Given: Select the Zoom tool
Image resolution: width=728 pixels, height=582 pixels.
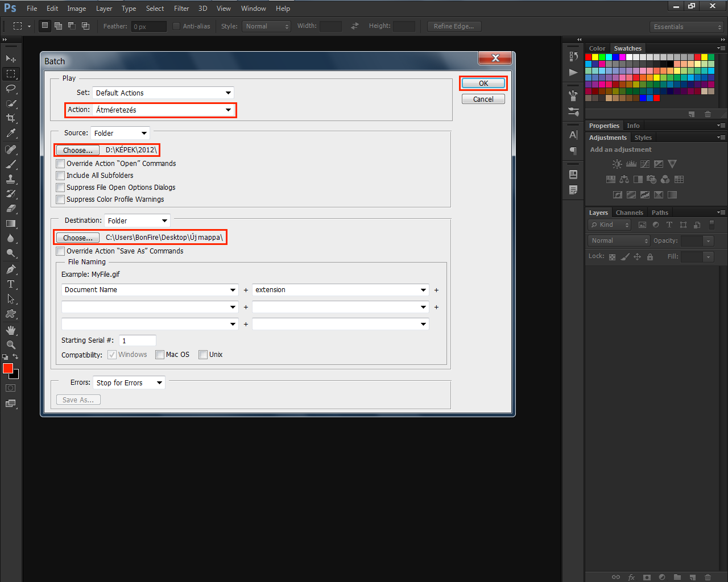Looking at the screenshot, I should [10, 345].
